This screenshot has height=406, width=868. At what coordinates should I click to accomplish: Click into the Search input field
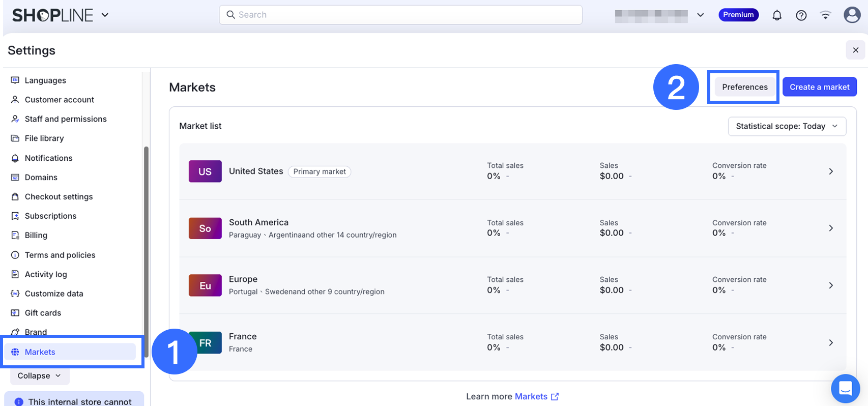coord(400,15)
